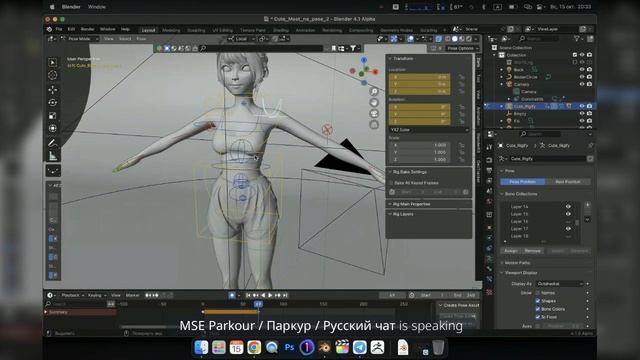Screen dimensions: 640x360
Task: Switch viewport to rendered shading
Action: pyautogui.click(x=469, y=39)
